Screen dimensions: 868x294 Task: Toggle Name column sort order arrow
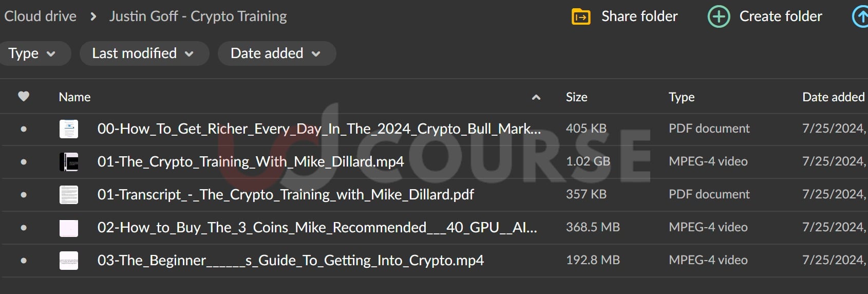pos(536,97)
